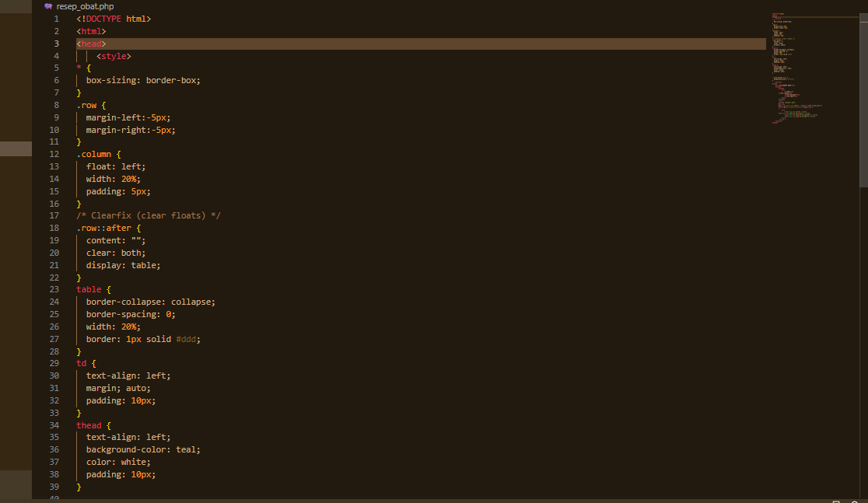Click line number 23 in the gutter
The height and width of the screenshot is (503, 868).
pyautogui.click(x=54, y=289)
